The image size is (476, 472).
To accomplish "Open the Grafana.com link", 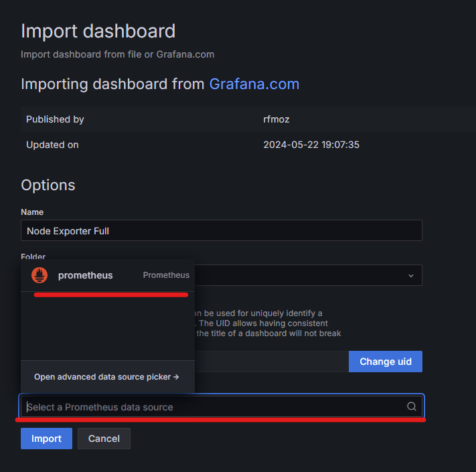I will coord(254,84).
